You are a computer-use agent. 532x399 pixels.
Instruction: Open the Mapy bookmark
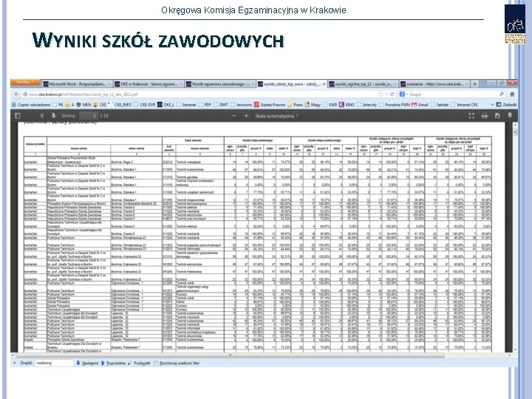pos(313,105)
